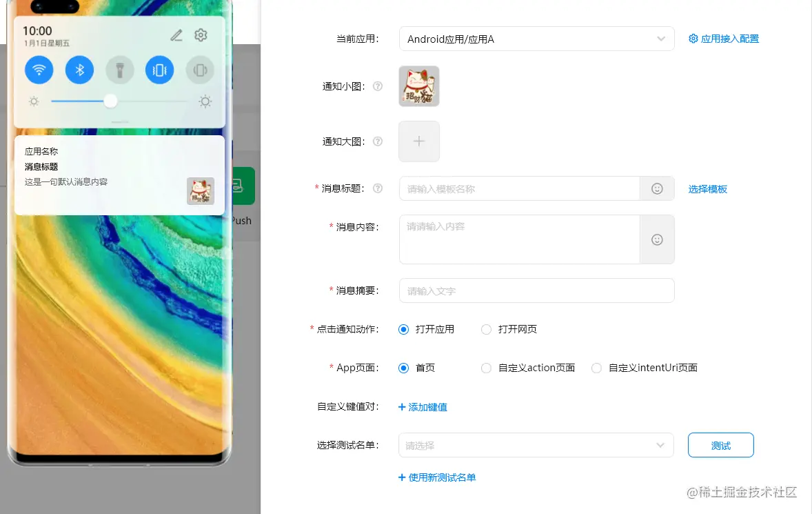The height and width of the screenshot is (514, 812).
Task: Click the 测试 button
Action: [x=721, y=445]
